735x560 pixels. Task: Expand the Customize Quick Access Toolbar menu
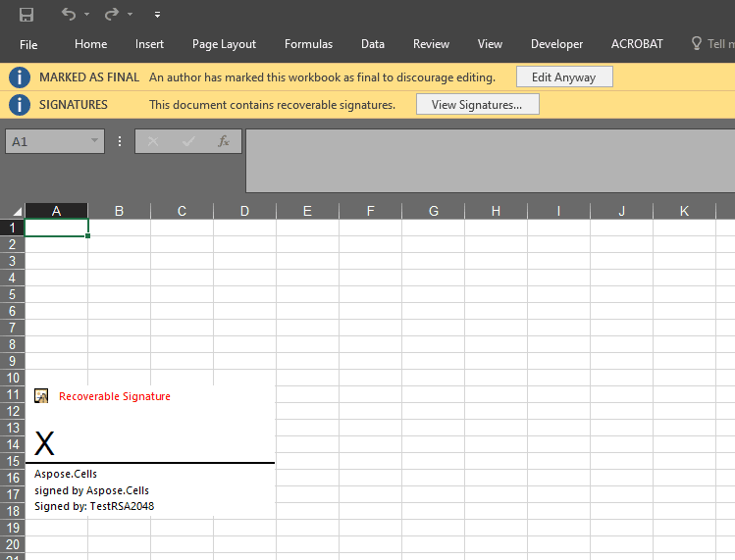coord(158,16)
